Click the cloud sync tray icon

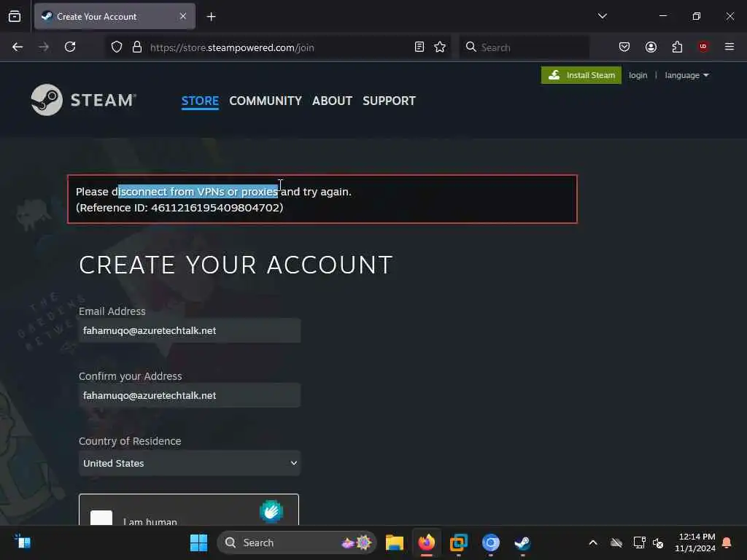pos(616,542)
